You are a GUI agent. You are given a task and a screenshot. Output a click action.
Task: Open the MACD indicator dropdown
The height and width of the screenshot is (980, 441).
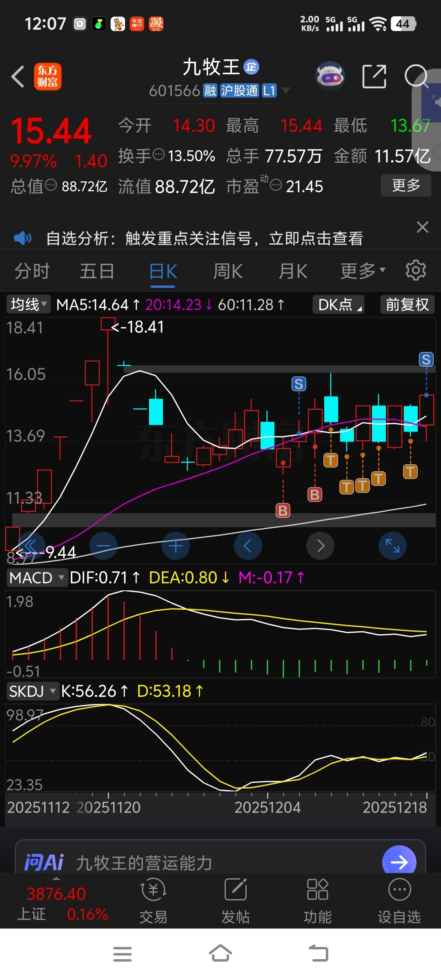pos(37,577)
